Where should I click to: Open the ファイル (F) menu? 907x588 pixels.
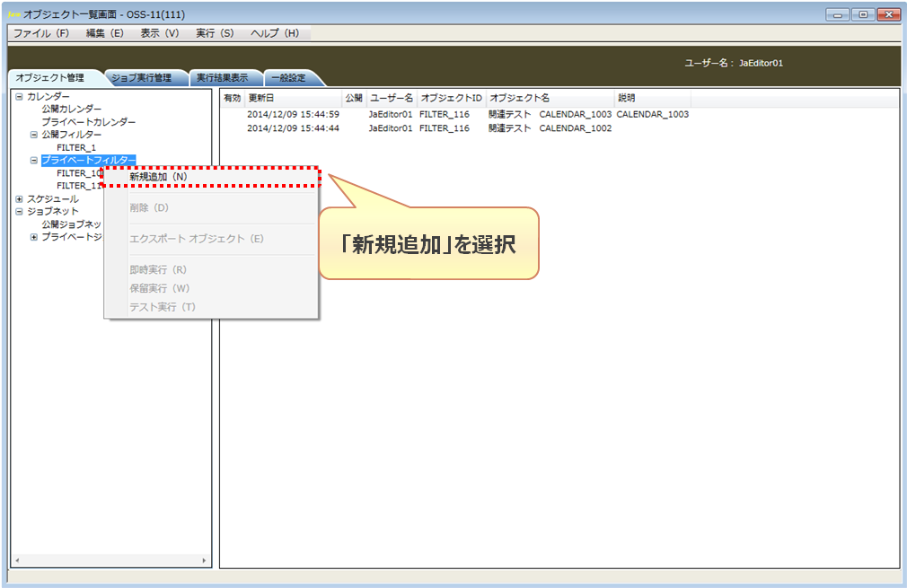point(41,33)
